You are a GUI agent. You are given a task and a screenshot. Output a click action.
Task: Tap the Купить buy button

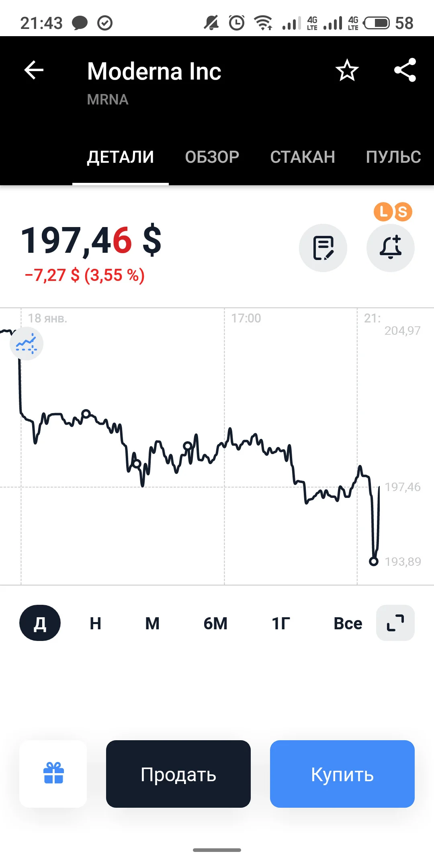342,774
